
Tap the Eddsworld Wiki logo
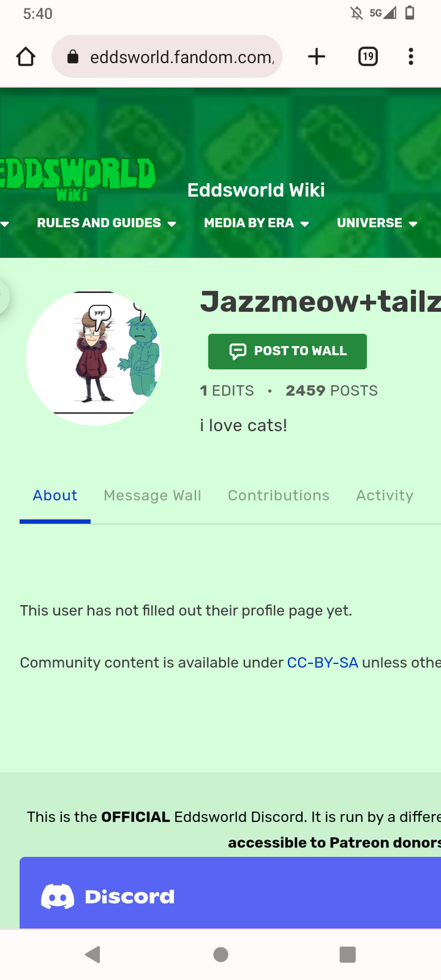(78, 178)
